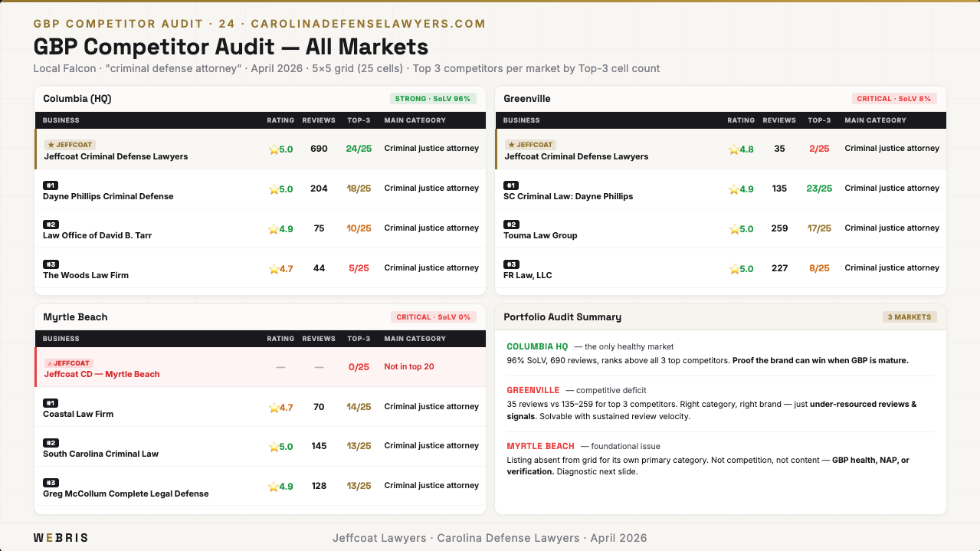The width and height of the screenshot is (980, 551).
Task: Click the red MYRTLE BEACH summary label
Action: pos(540,446)
